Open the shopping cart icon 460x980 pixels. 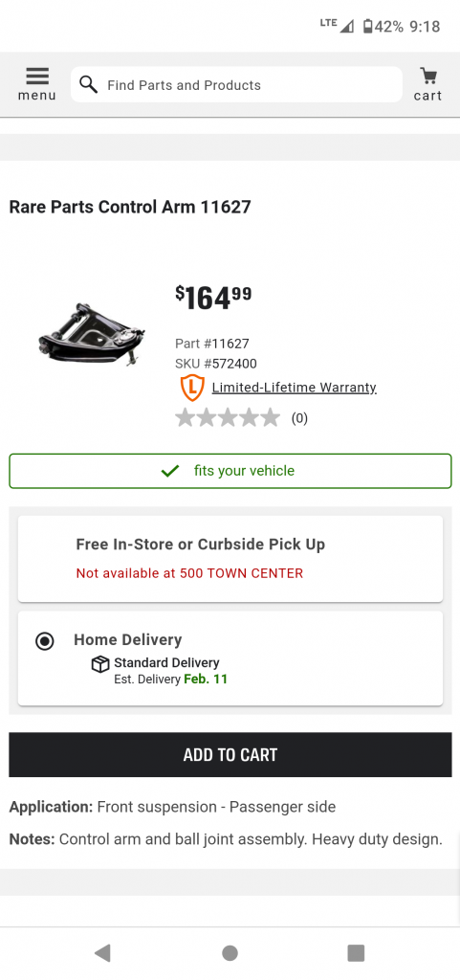pyautogui.click(x=427, y=84)
